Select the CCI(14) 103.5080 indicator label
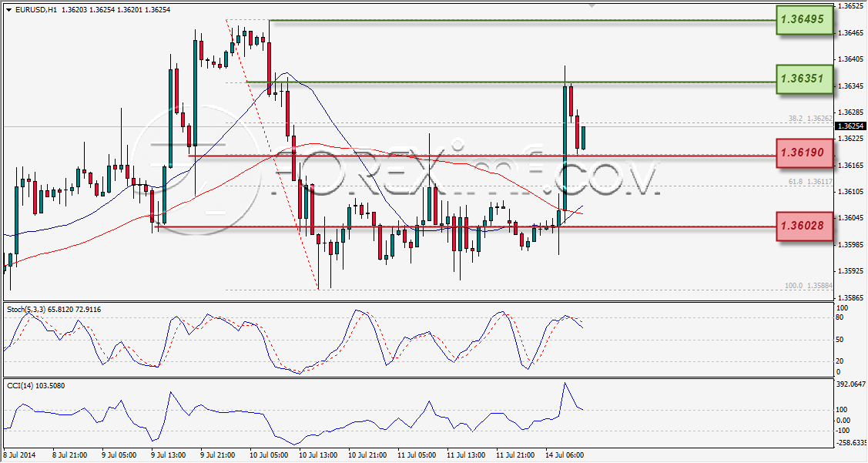868x463 pixels. [x=36, y=385]
